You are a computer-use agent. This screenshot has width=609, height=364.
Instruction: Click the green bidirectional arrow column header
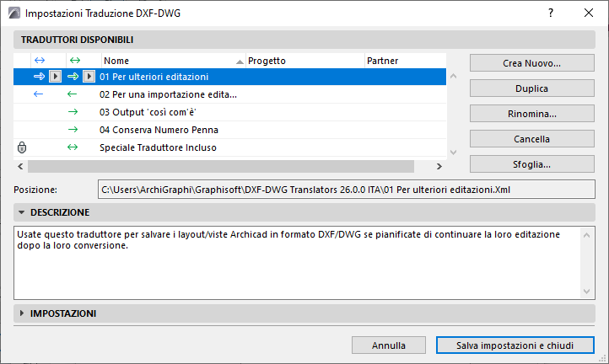(x=73, y=61)
